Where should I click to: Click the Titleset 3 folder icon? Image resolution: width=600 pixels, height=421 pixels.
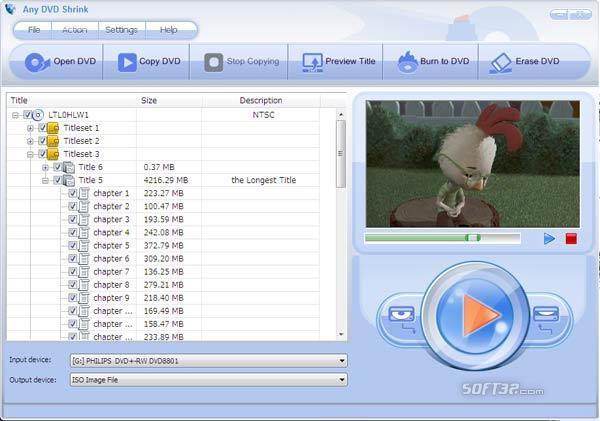[x=53, y=154]
